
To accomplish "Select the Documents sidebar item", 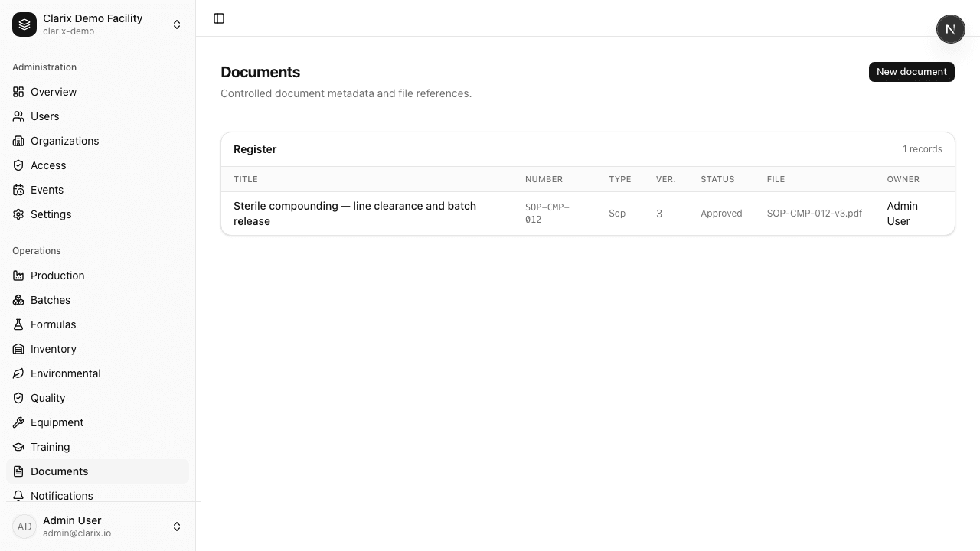I will point(97,471).
